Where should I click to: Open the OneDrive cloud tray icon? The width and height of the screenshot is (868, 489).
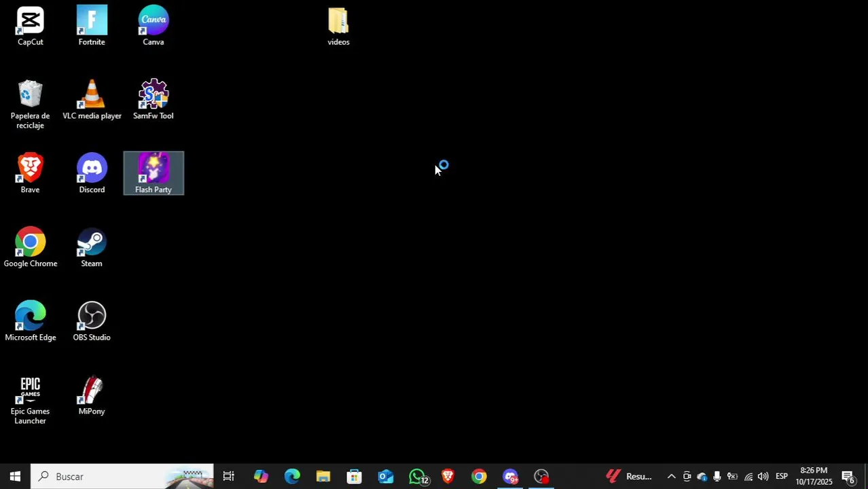(x=702, y=477)
